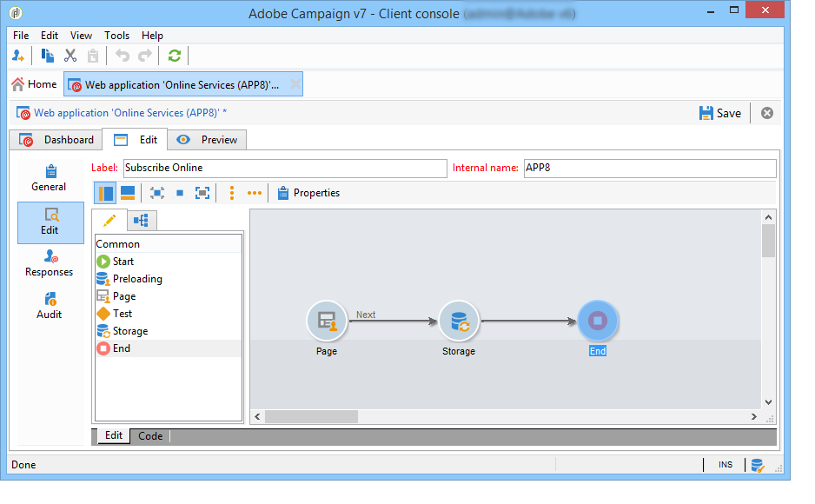Viewport: 815px width, 504px height.
Task: Open the View menu
Action: click(x=81, y=36)
